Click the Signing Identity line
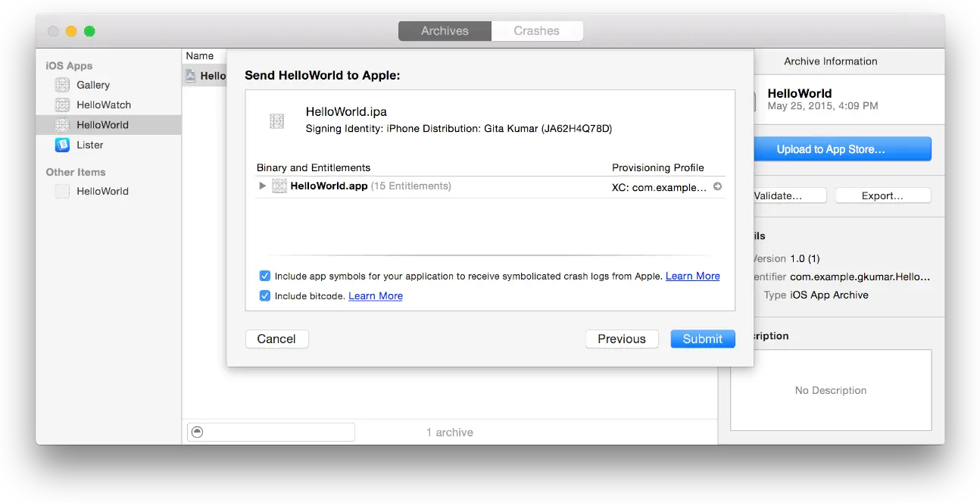Viewport: 980px width, 503px height. (458, 129)
